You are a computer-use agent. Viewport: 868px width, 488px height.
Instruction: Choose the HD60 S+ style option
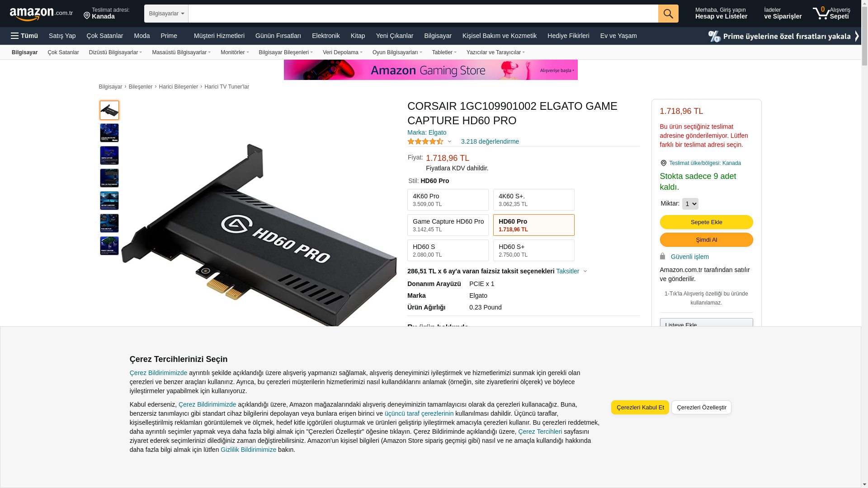pyautogui.click(x=534, y=250)
